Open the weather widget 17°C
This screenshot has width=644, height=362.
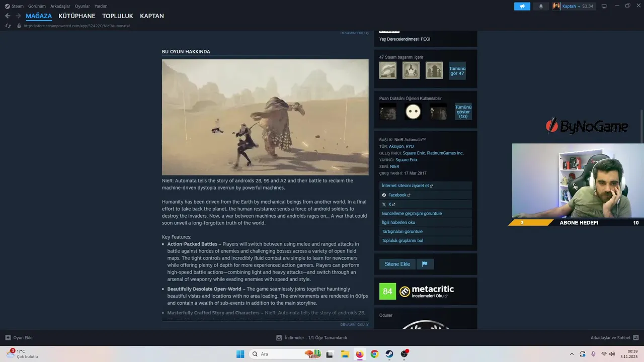point(22,354)
